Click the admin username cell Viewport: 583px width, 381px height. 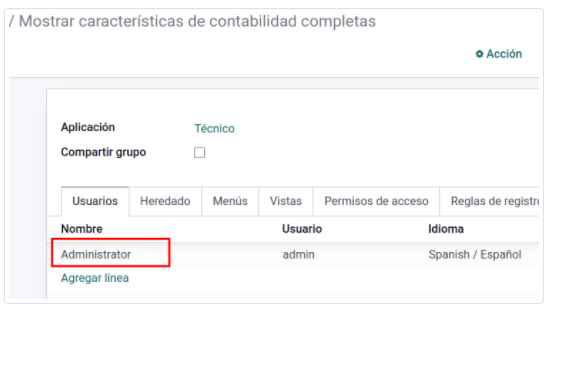pos(299,255)
